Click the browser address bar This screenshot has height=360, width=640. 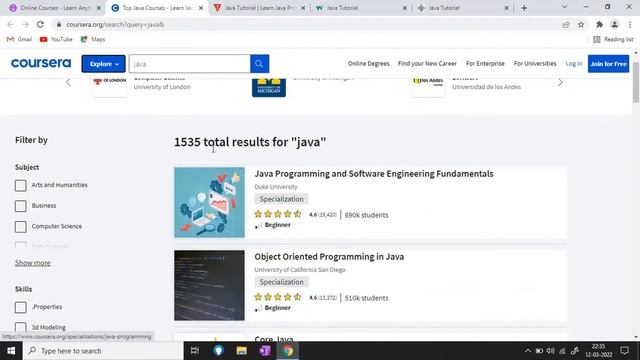click(x=306, y=24)
